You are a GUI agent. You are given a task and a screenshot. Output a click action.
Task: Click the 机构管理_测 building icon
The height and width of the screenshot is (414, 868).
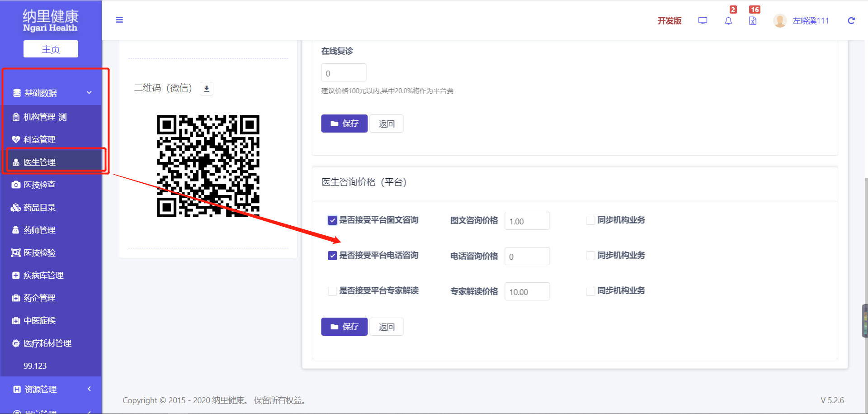pyautogui.click(x=16, y=117)
